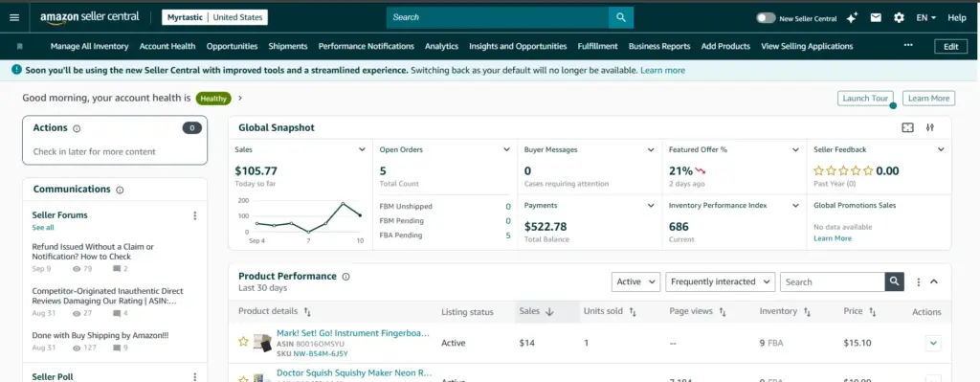
Task: Open the Frequently interacted dropdown
Action: 720,282
